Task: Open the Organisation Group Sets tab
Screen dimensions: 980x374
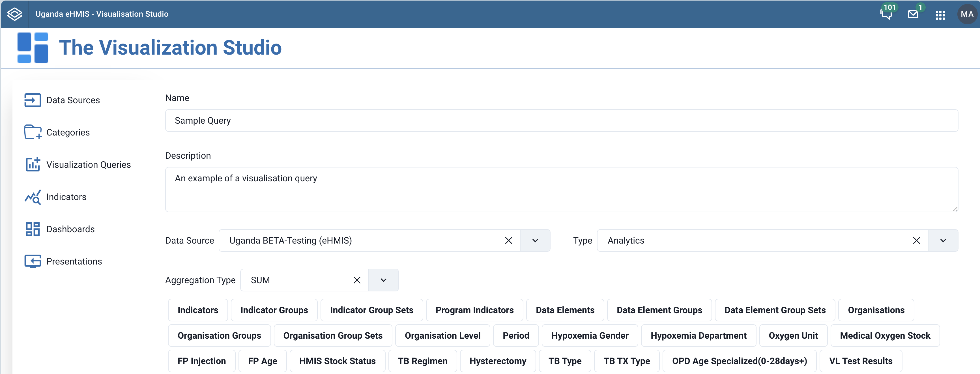Action: click(333, 336)
